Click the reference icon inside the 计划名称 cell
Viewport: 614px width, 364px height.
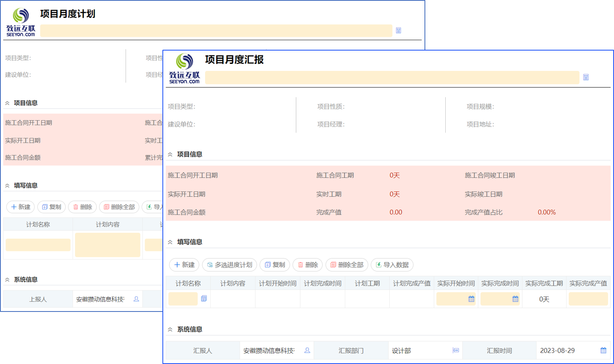(x=204, y=299)
